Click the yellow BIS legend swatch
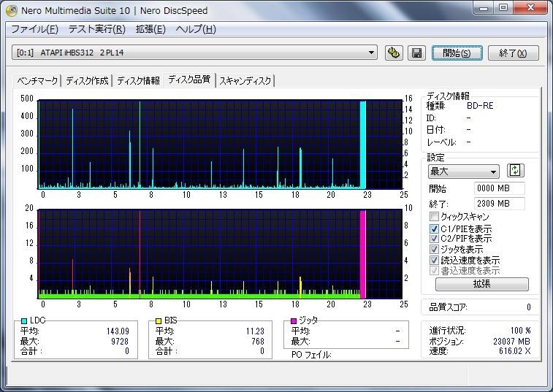Screen dimensions: 553x392 159,320
